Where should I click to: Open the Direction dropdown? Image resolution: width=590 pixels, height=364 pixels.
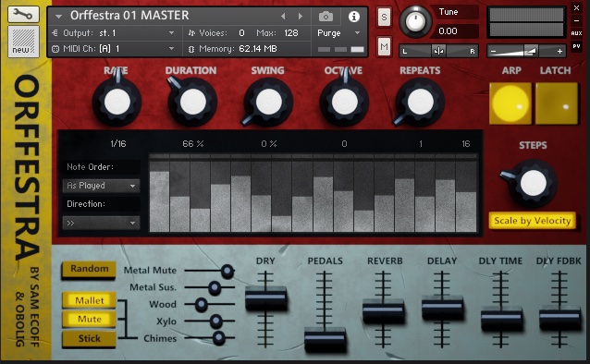click(x=101, y=223)
